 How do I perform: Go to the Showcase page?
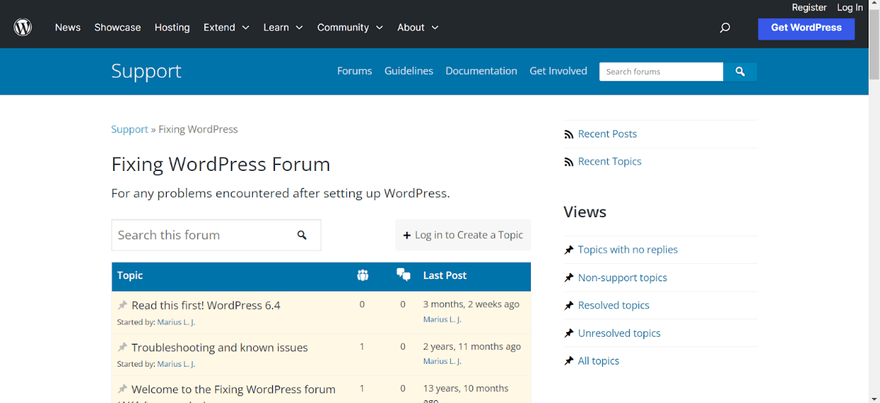(x=117, y=28)
